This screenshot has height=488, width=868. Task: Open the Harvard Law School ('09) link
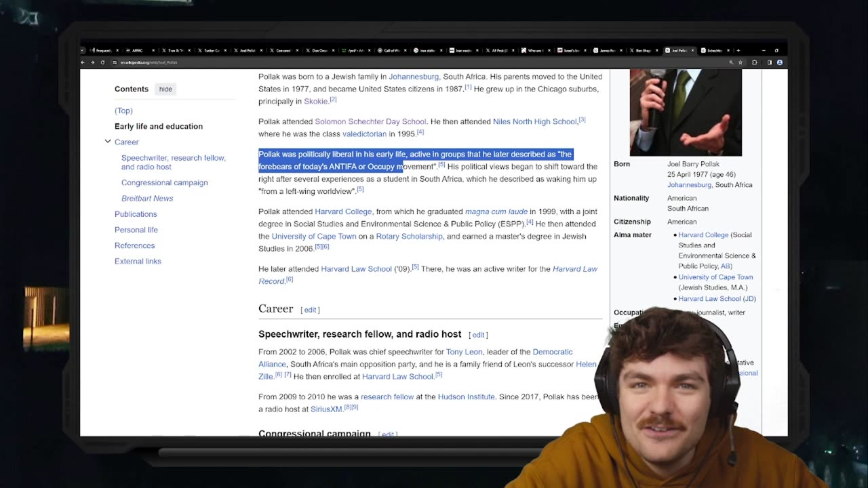pyautogui.click(x=357, y=269)
